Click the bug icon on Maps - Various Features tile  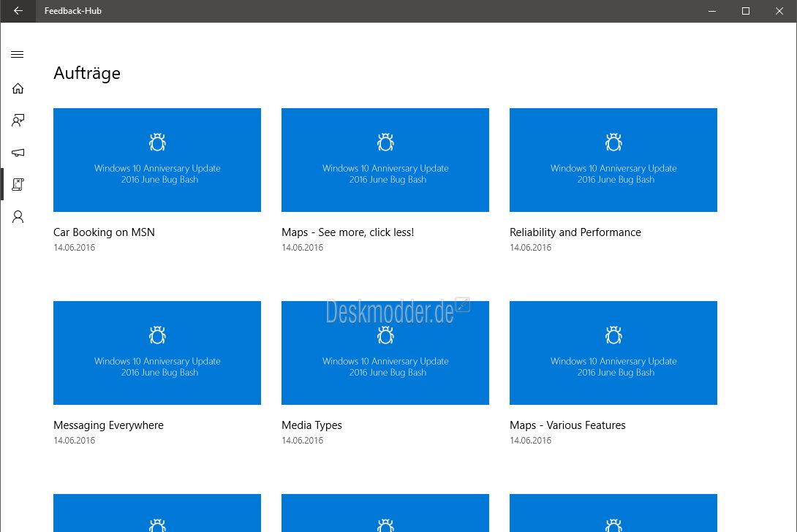coord(613,335)
